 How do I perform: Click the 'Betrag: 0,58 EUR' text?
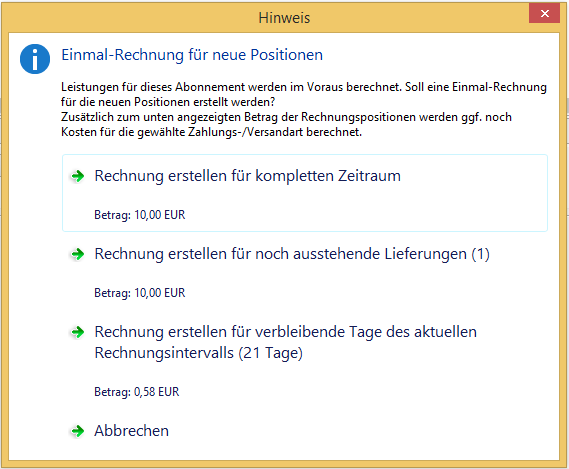137,392
